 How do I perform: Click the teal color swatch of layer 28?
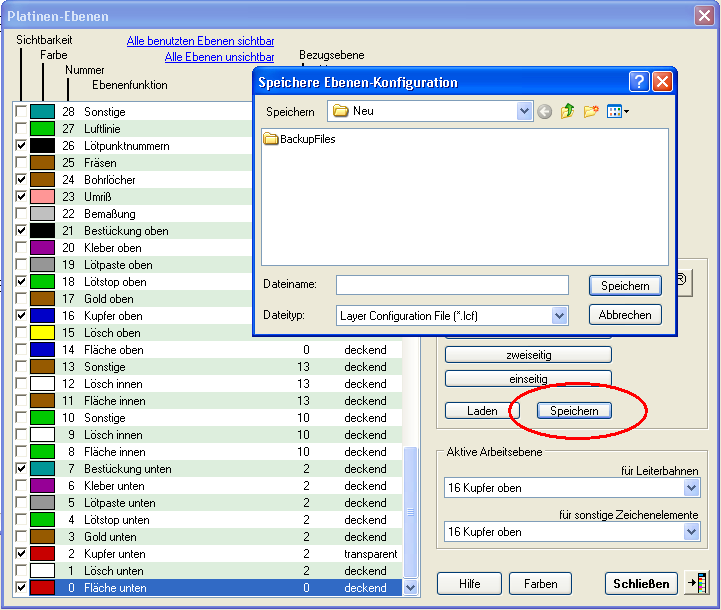[42, 111]
